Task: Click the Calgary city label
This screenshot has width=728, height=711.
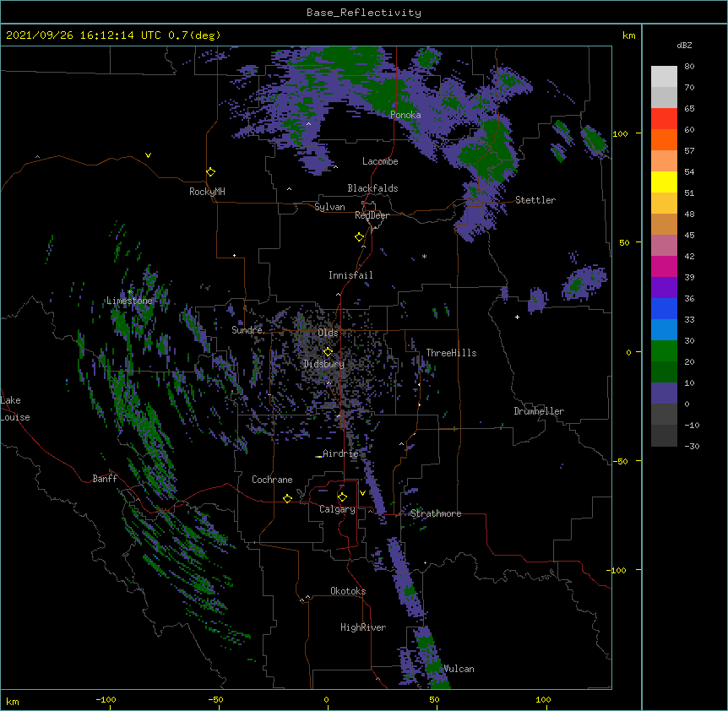Action: click(x=337, y=509)
